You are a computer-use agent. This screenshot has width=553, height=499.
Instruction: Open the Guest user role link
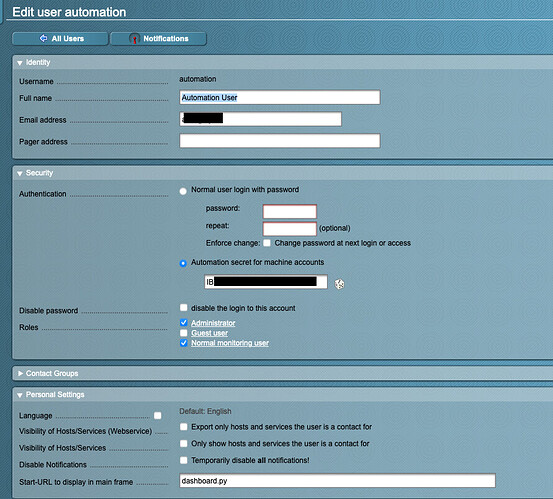pyautogui.click(x=209, y=333)
